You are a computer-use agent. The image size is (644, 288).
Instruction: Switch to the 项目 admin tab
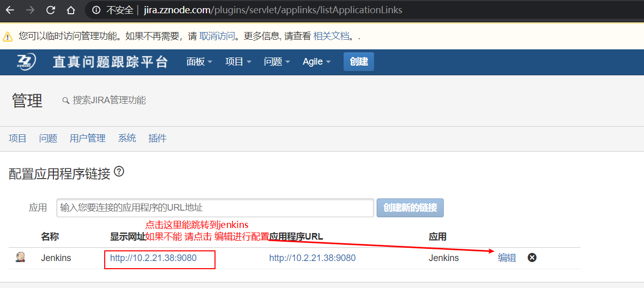click(18, 138)
